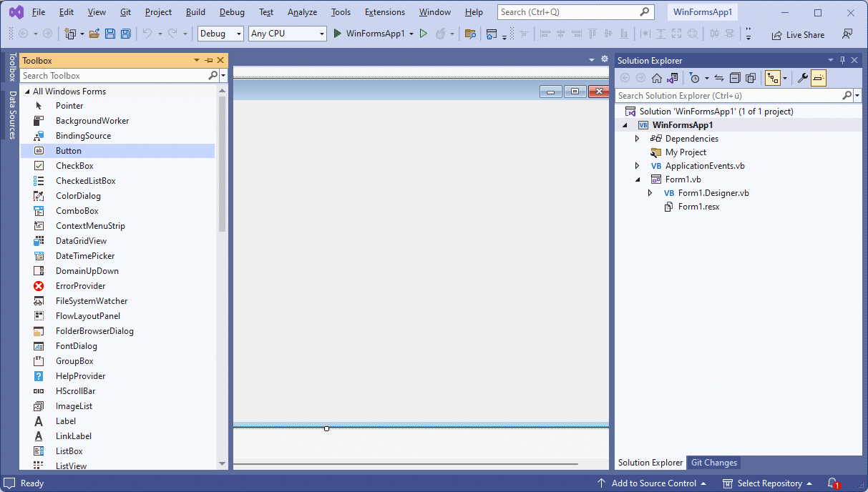Click the Save All toolbar icon
Viewport: 868px width, 492px height.
coord(126,34)
